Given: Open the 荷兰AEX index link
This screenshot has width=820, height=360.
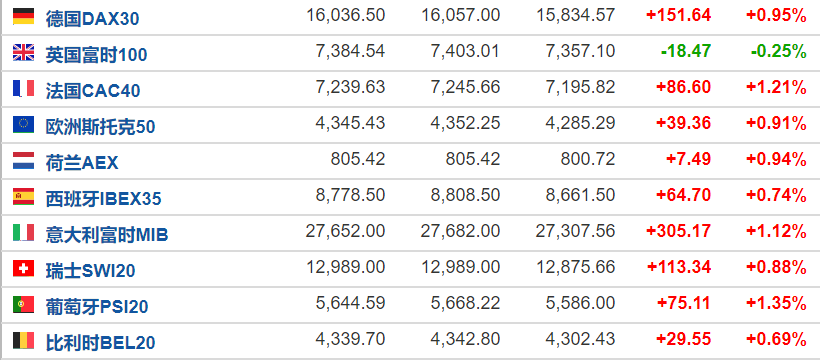Looking at the screenshot, I should [x=82, y=163].
